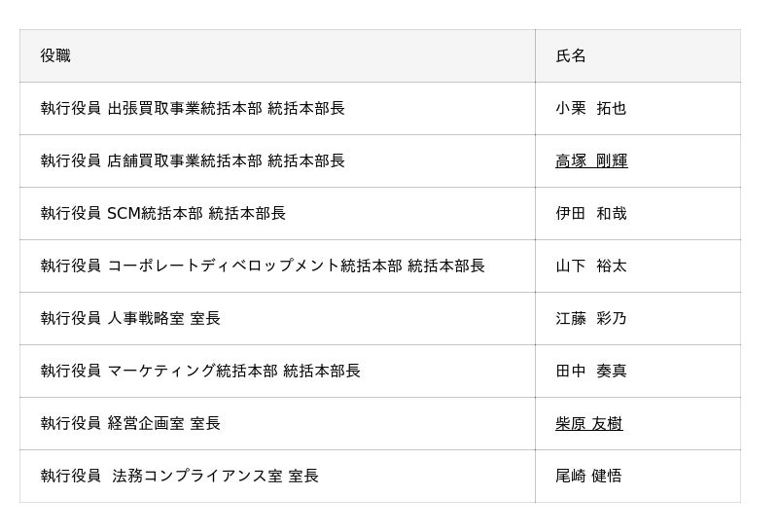Click the 経営企画室 室長 role cell
778x532 pixels.
(x=163, y=424)
